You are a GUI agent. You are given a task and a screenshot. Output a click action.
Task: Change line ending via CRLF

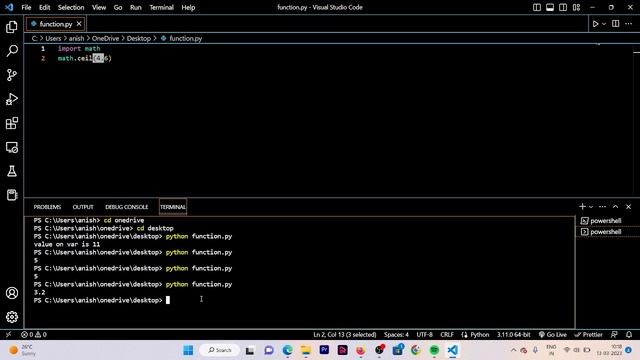pos(447,335)
